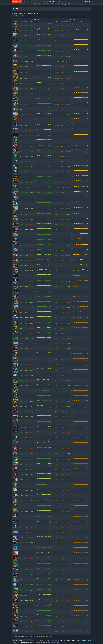Open the settings gear icon in header
This screenshot has height=644, width=103.
(x=90, y=1)
